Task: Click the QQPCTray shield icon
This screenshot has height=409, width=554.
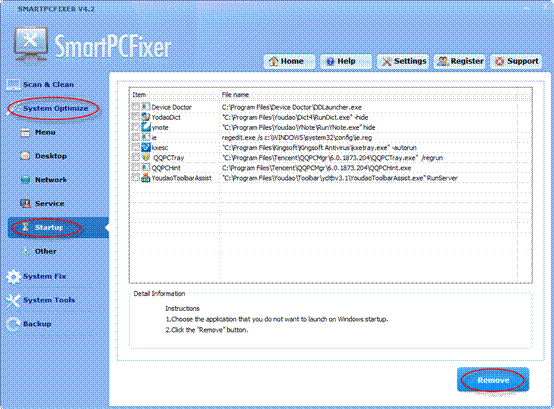Action: click(146, 157)
